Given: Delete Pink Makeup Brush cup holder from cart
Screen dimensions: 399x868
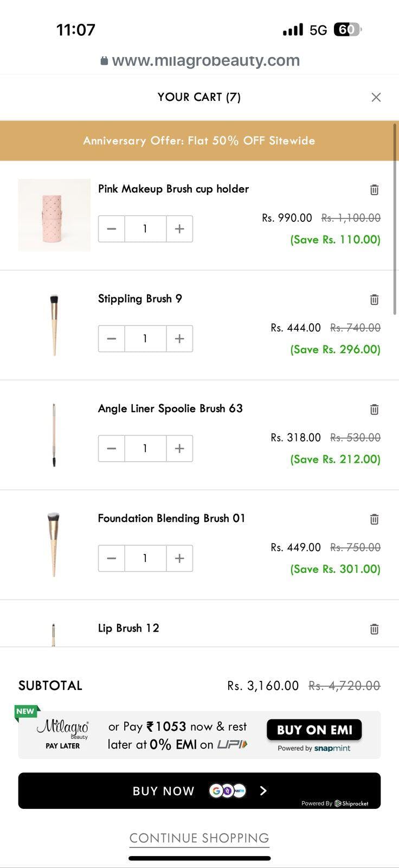Looking at the screenshot, I should click(x=374, y=190).
